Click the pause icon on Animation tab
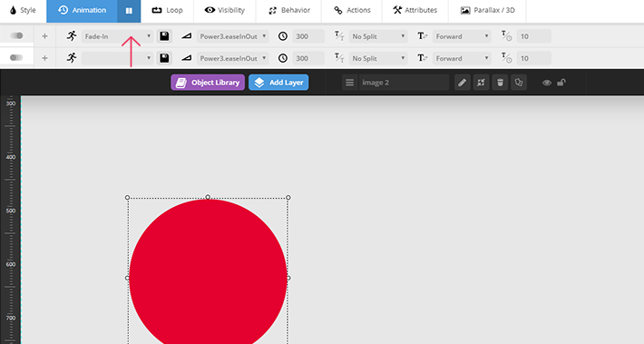 pos(129,11)
